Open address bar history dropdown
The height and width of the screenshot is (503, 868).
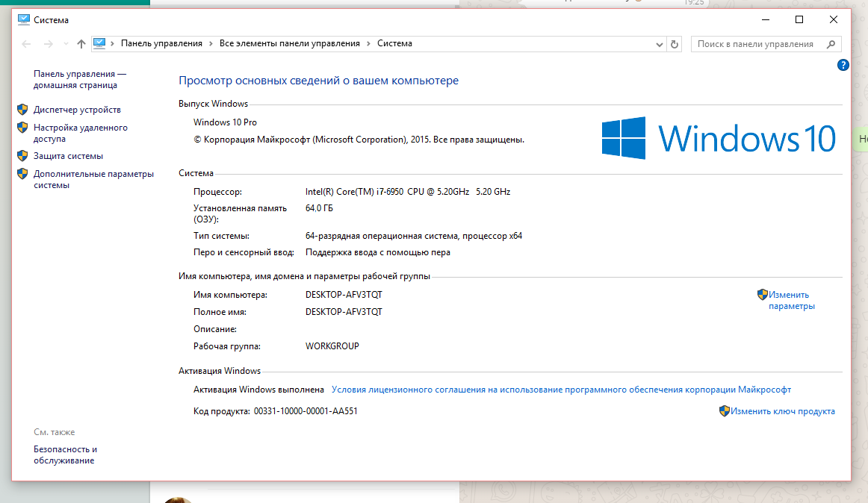[x=660, y=44]
